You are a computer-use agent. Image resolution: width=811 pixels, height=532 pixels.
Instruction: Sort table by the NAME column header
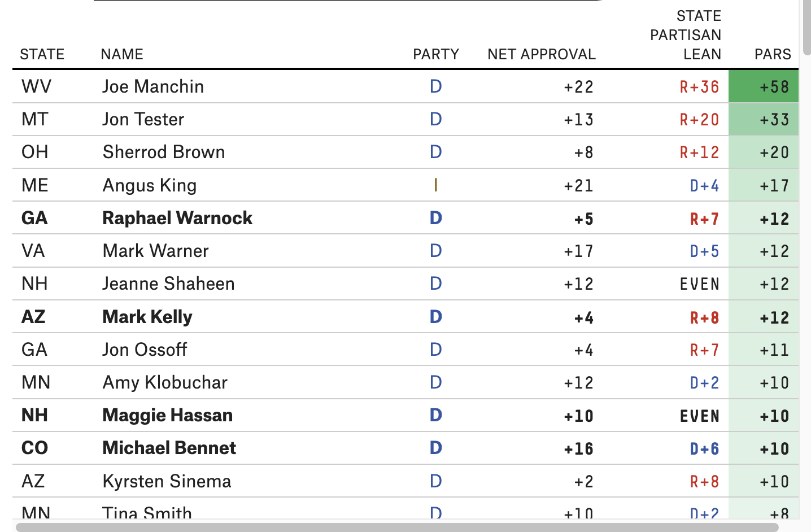point(122,54)
